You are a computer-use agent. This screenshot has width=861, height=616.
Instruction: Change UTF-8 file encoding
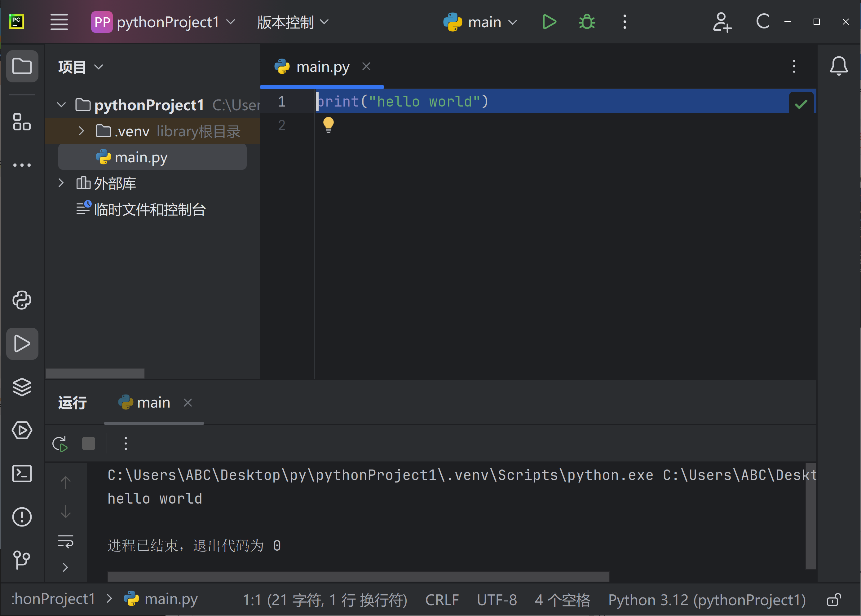pyautogui.click(x=497, y=600)
